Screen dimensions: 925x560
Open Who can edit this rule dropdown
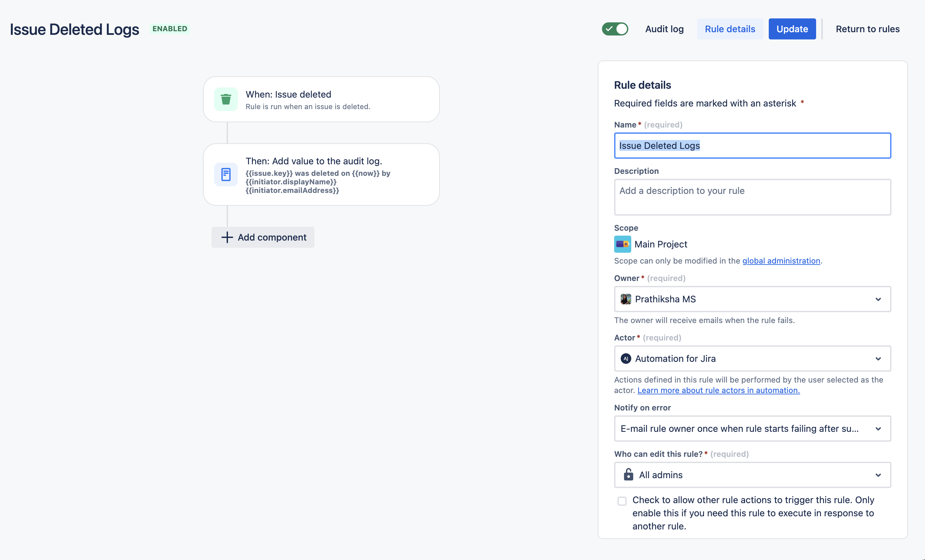coord(752,475)
